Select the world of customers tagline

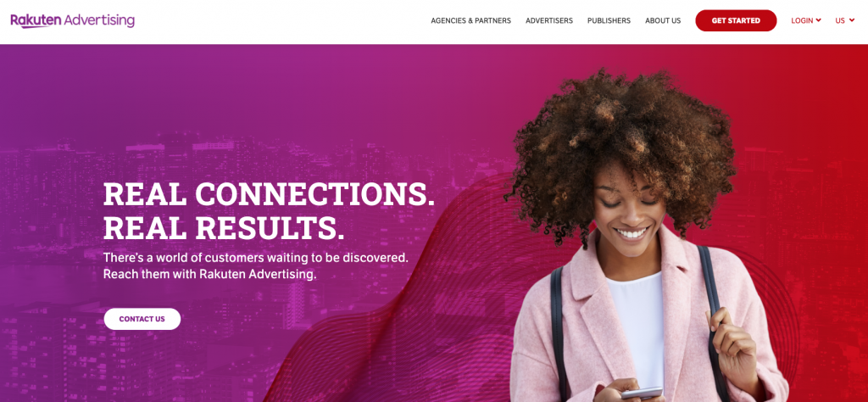[x=256, y=258]
